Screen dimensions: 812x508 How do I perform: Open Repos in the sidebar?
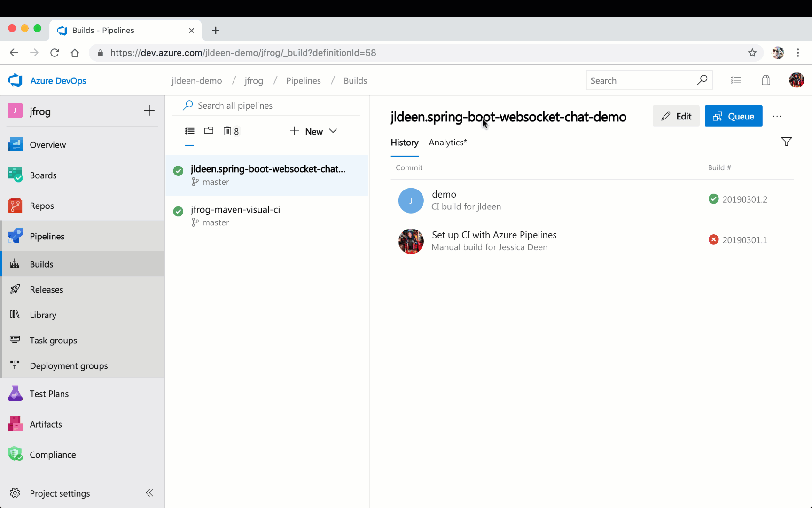point(42,206)
